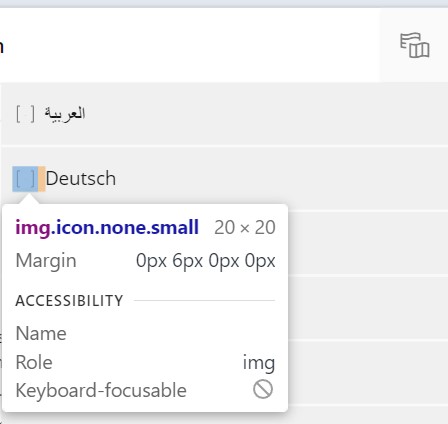The width and height of the screenshot is (448, 424).
Task: Click empty space in the Arabic row
Action: [x=267, y=114]
